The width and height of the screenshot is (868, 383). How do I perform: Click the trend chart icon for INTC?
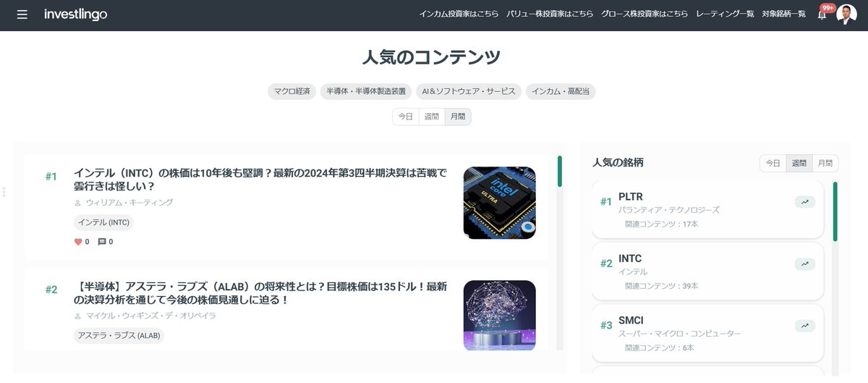pos(804,264)
